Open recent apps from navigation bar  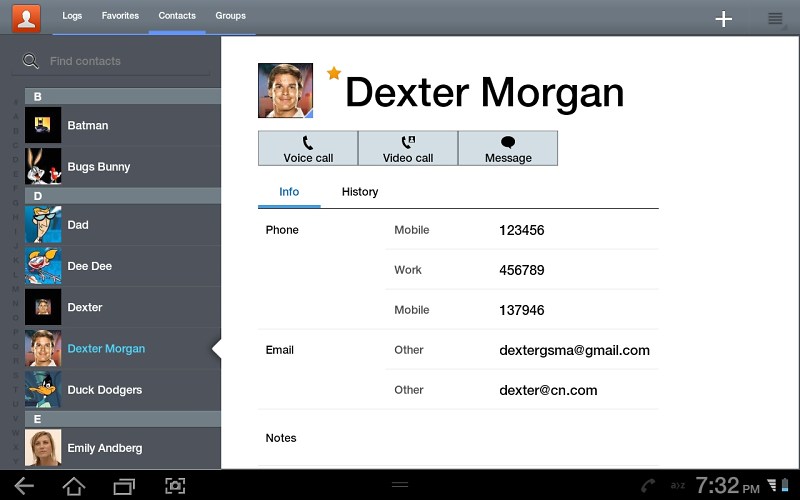coord(124,486)
